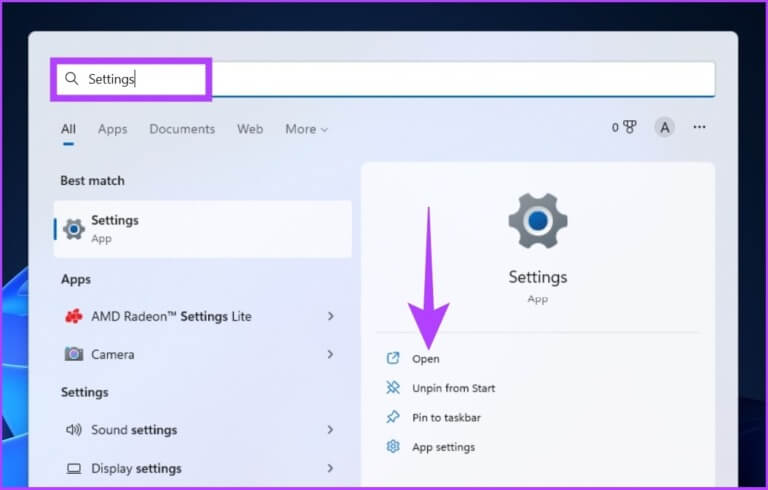Select the 'Camera' result text
Screen dimensions: 768x490
click(113, 354)
